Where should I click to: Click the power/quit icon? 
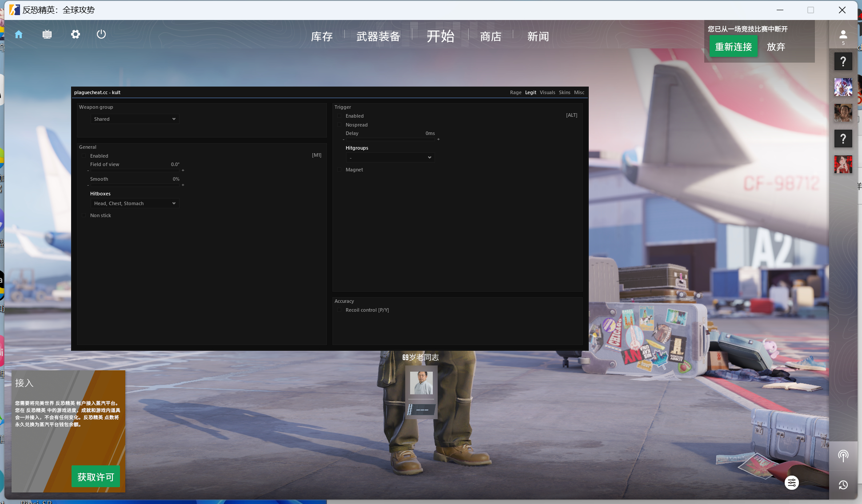pos(101,34)
